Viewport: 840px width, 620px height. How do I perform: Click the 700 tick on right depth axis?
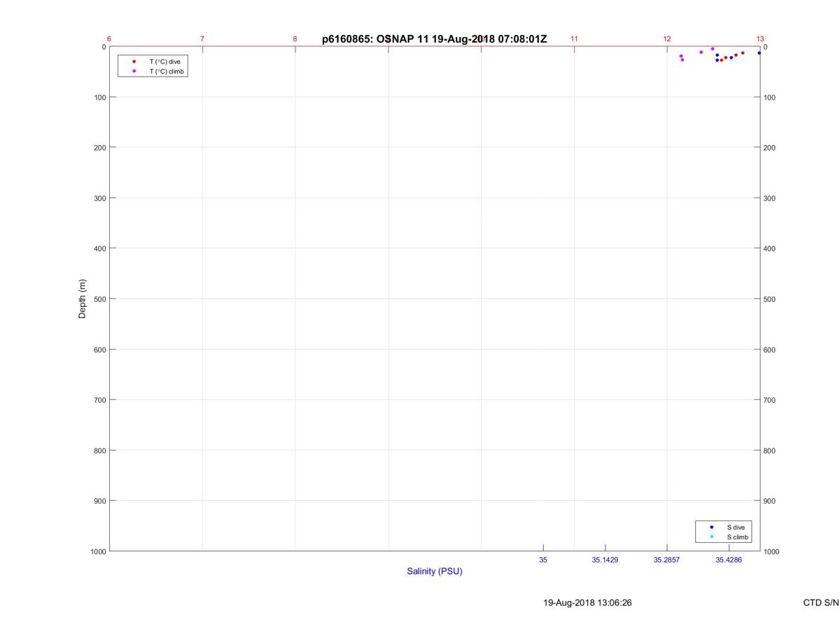(770, 400)
